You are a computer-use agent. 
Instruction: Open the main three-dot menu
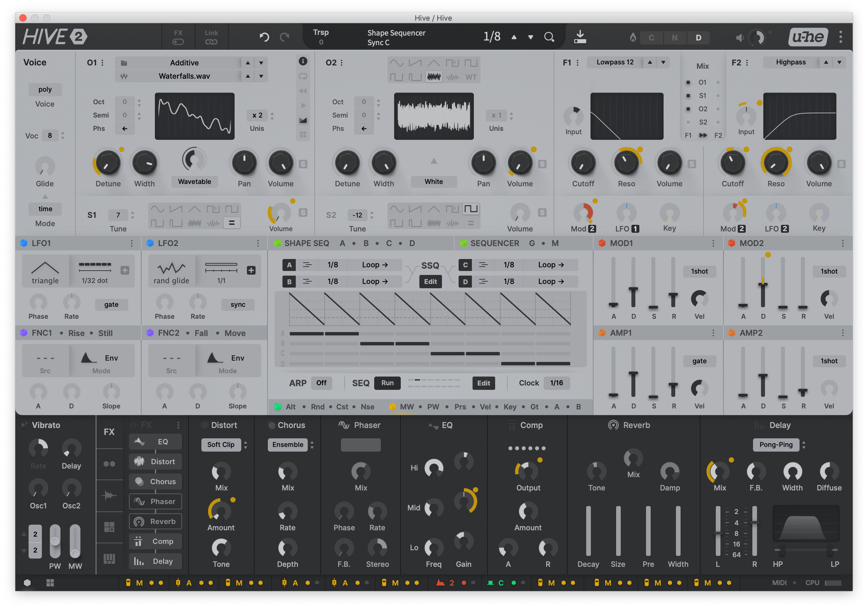coord(841,37)
